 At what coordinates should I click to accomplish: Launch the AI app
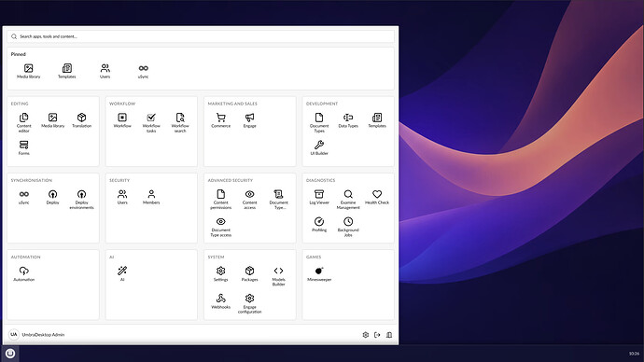coord(122,274)
